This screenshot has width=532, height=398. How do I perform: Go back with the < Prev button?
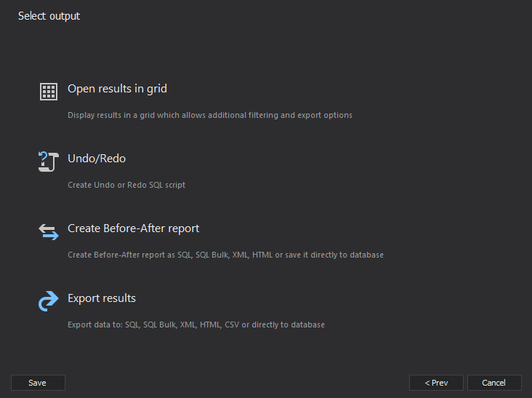tap(436, 383)
